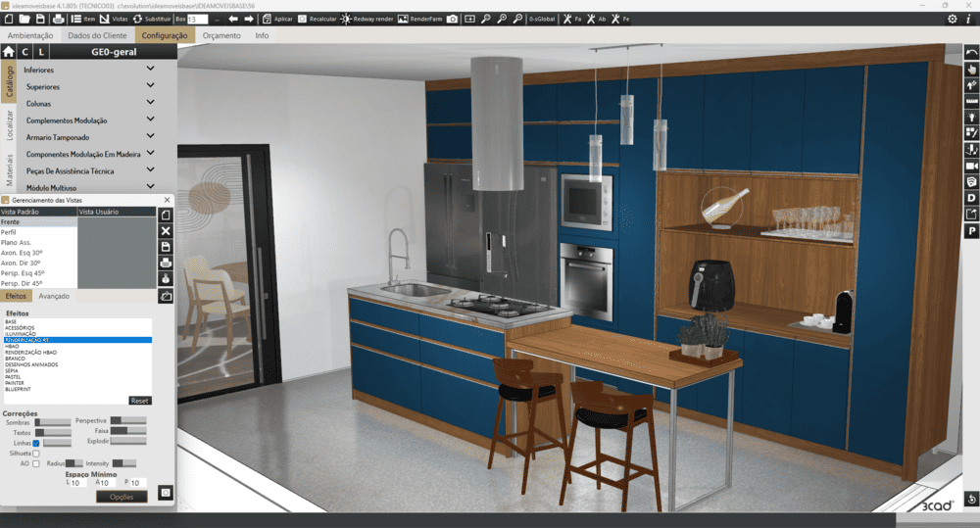Viewport: 980px width, 528px height.
Task: Expand the Colunas catalog category
Action: 150,103
